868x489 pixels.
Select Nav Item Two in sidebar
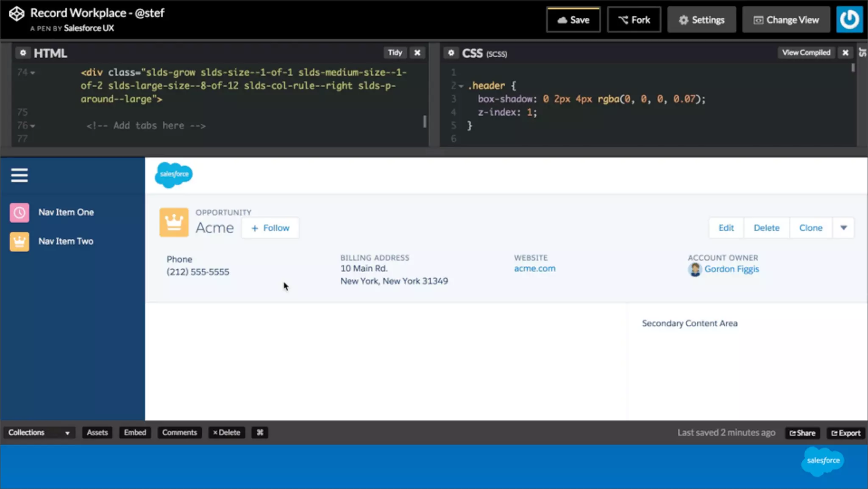tap(66, 241)
